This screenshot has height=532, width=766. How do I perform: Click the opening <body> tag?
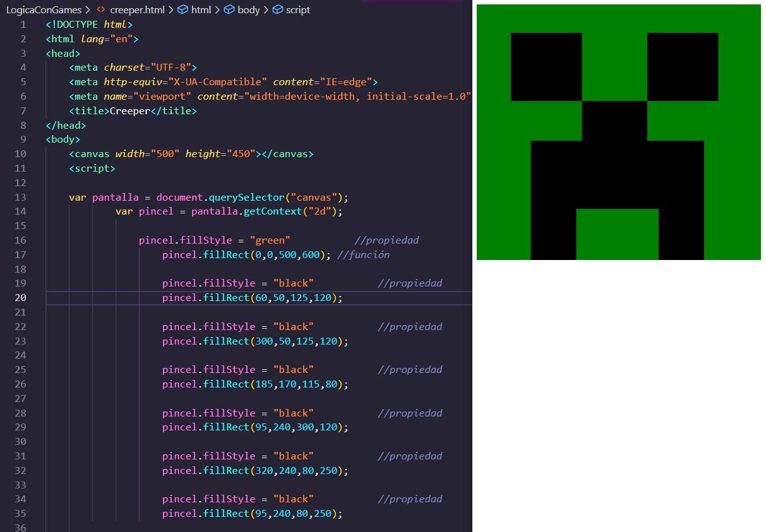coord(63,139)
